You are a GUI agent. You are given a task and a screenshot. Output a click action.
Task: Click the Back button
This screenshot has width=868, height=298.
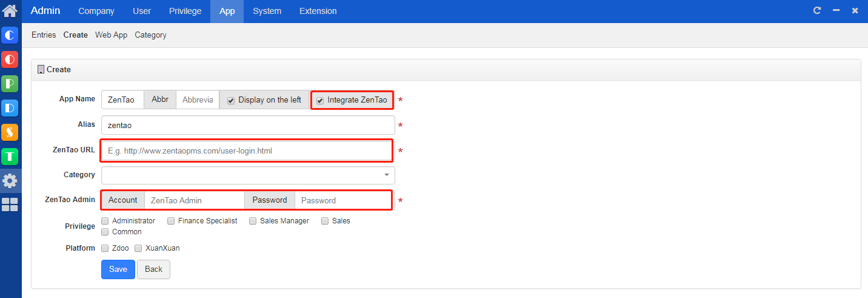[x=153, y=269]
